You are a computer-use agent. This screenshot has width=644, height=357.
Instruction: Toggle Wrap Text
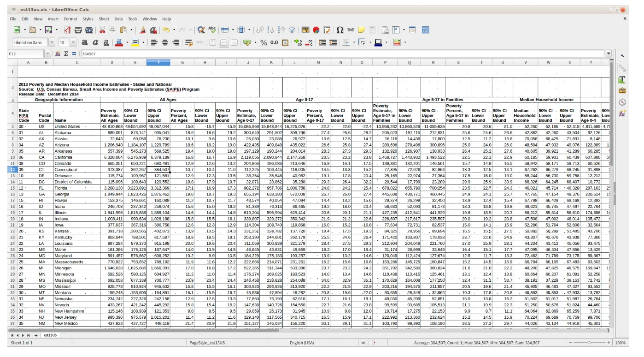(189, 42)
